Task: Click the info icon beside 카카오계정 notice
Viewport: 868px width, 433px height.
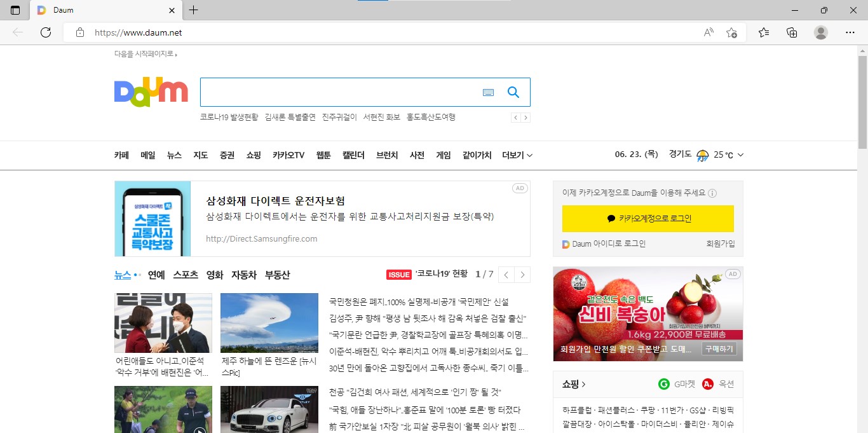Action: click(712, 193)
